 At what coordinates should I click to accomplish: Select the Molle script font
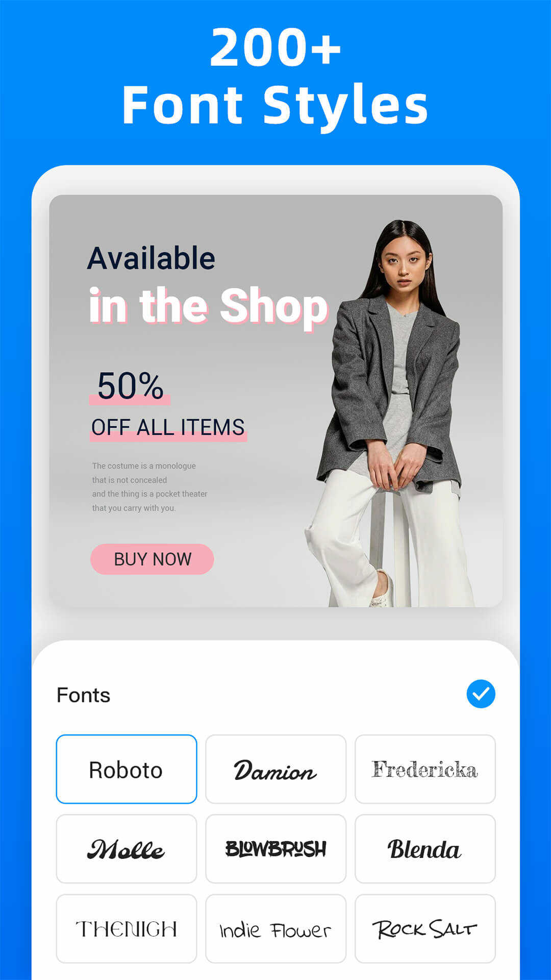pos(127,849)
